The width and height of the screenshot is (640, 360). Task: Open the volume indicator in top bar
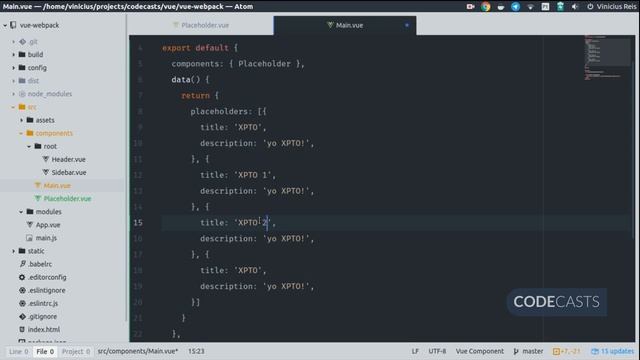[x=575, y=7]
